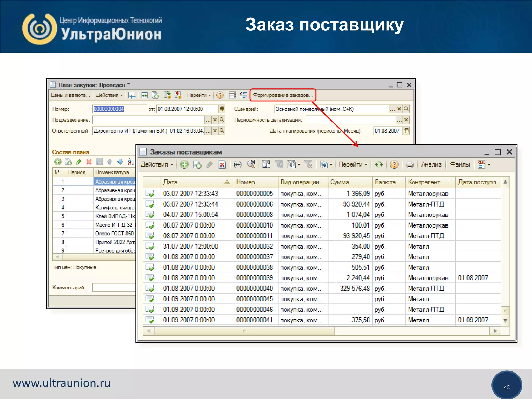Click copy row icon in Состав плана toolbar
The width and height of the screenshot is (532, 399).
coord(68,162)
